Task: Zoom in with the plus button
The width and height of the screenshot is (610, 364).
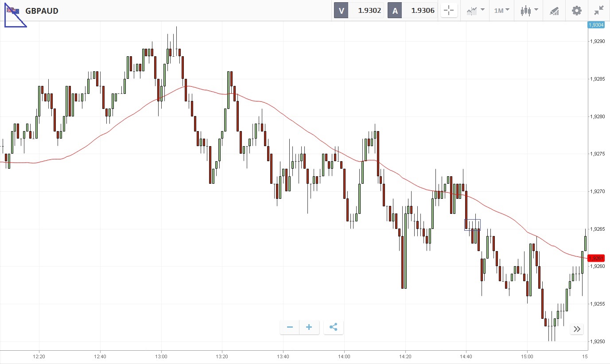Action: click(x=309, y=327)
